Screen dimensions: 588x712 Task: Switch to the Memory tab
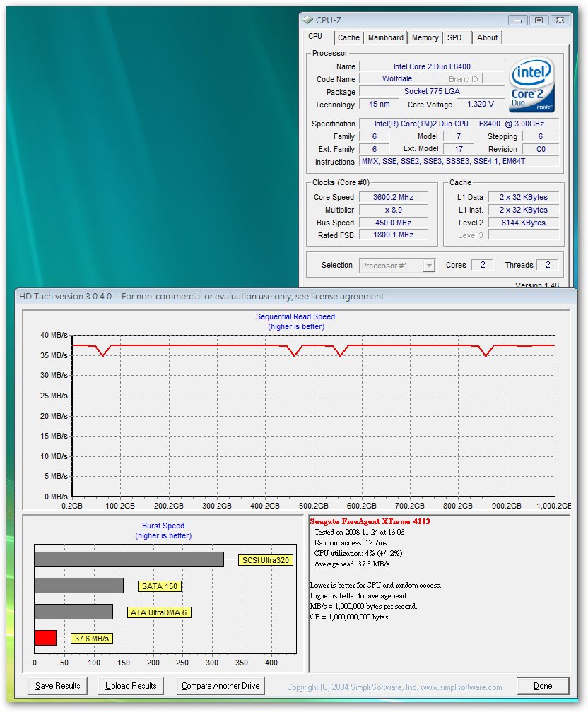pos(425,37)
